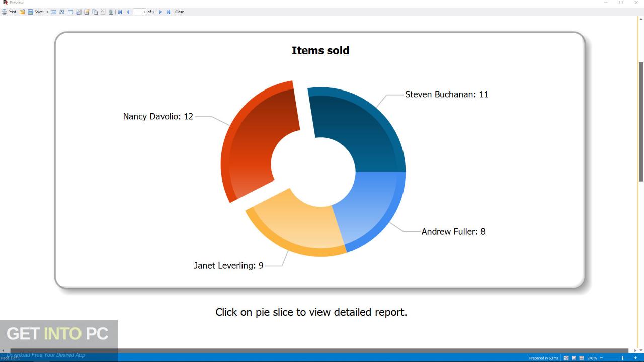Click the 'Steven Buchanan: 11' label
The image size is (644, 362).
click(x=446, y=94)
